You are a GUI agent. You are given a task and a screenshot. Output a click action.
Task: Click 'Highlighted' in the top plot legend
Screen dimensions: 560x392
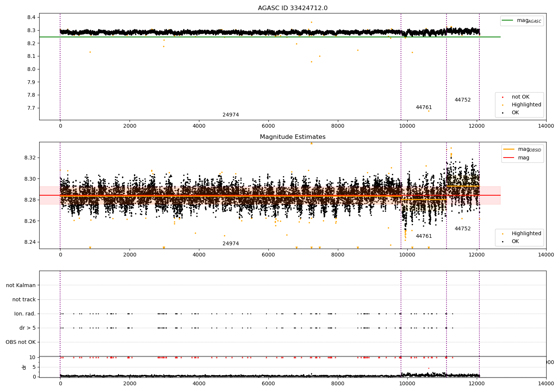click(x=526, y=105)
